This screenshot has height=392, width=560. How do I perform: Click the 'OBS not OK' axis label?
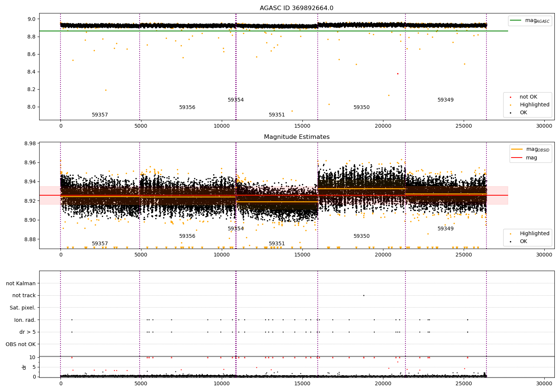point(21,344)
